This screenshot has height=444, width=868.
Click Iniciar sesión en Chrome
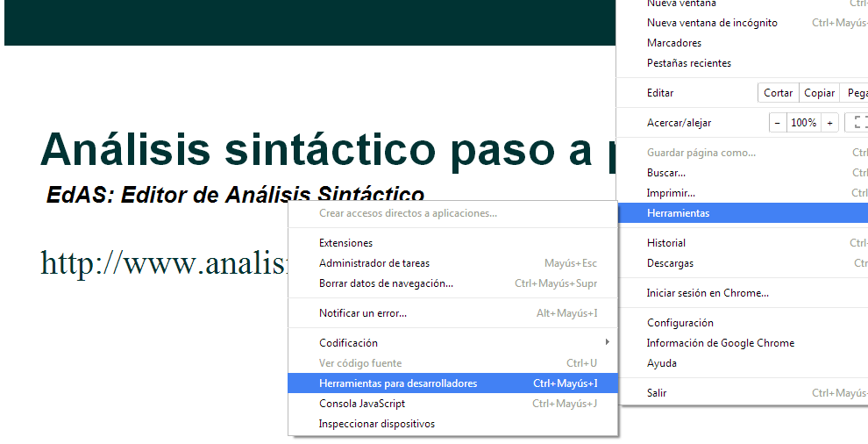point(708,293)
